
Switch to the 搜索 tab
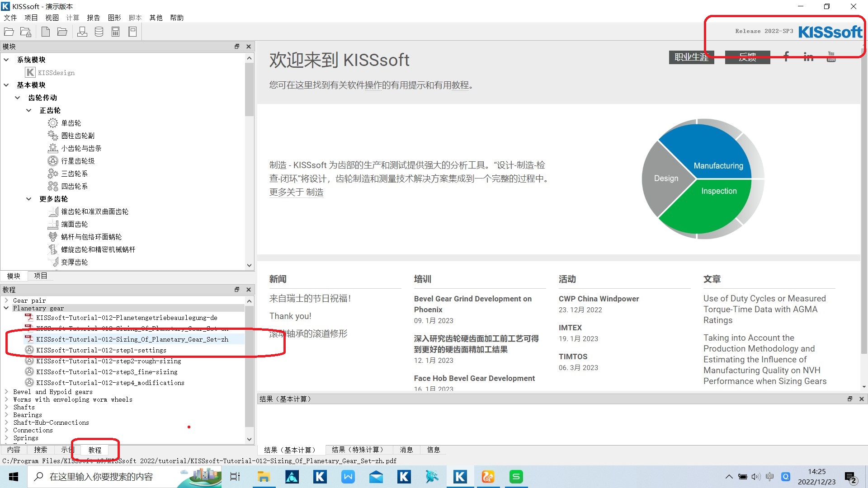pos(41,450)
